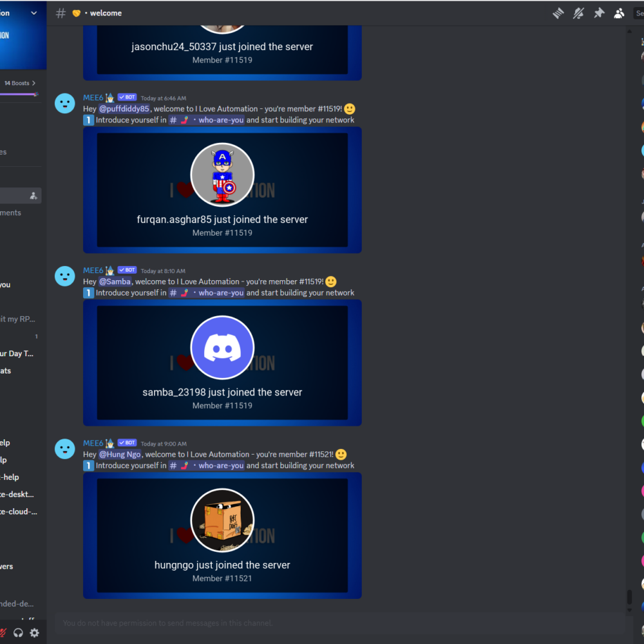Image resolution: width=644 pixels, height=644 pixels.
Task: Toggle notification settings bell icon
Action: [578, 13]
